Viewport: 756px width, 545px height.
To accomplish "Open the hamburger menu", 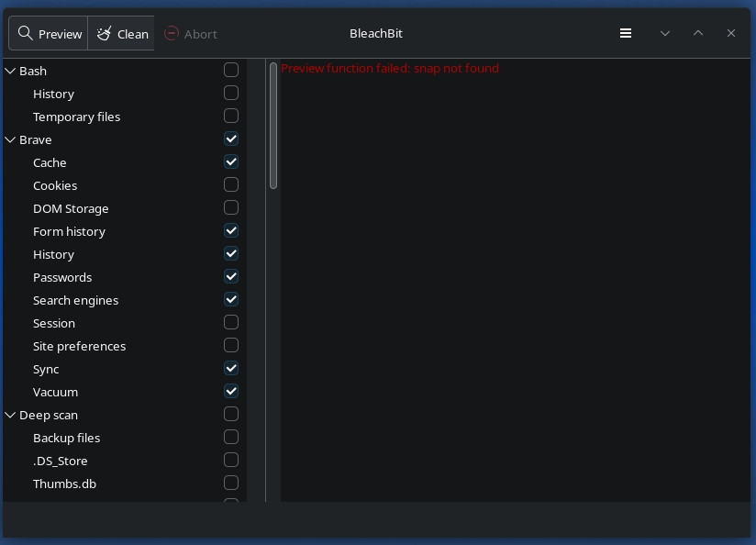I will pyautogui.click(x=626, y=33).
